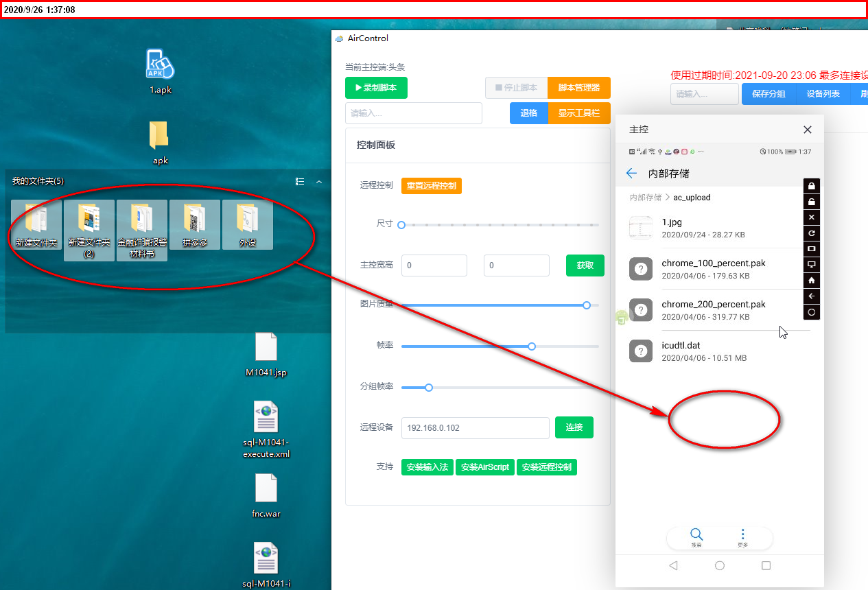Click the 重置远程控制 button

[432, 186]
